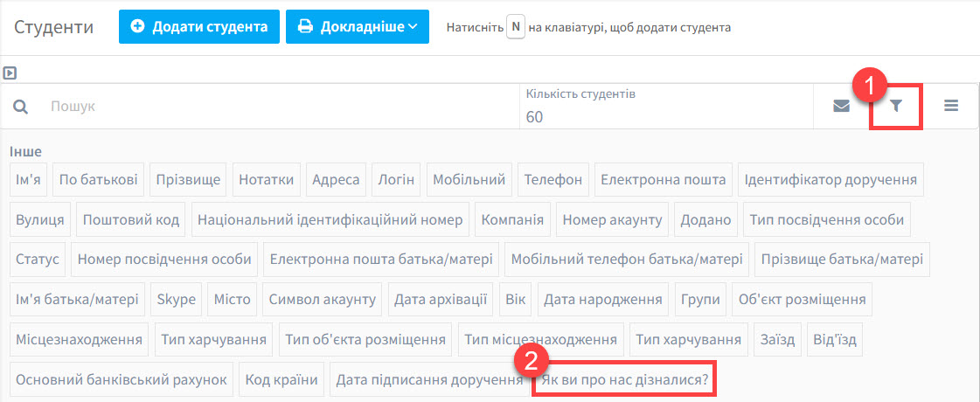This screenshot has width=980, height=402.
Task: Open the Докладніше dropdown
Action: [357, 27]
